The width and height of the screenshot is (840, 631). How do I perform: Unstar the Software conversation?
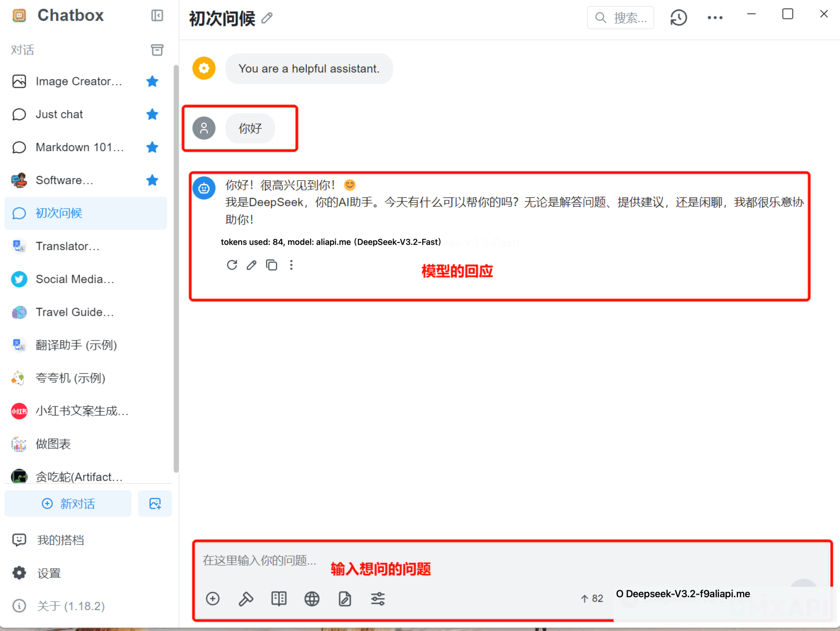152,180
